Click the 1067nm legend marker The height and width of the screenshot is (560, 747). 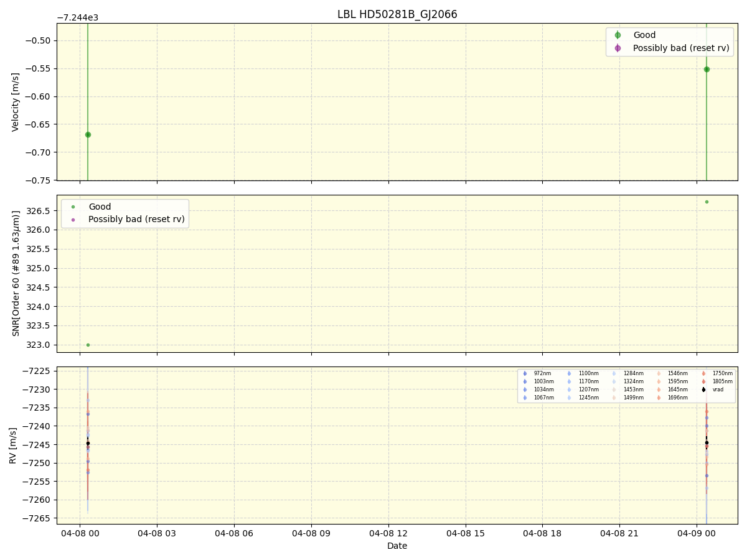coord(525,398)
